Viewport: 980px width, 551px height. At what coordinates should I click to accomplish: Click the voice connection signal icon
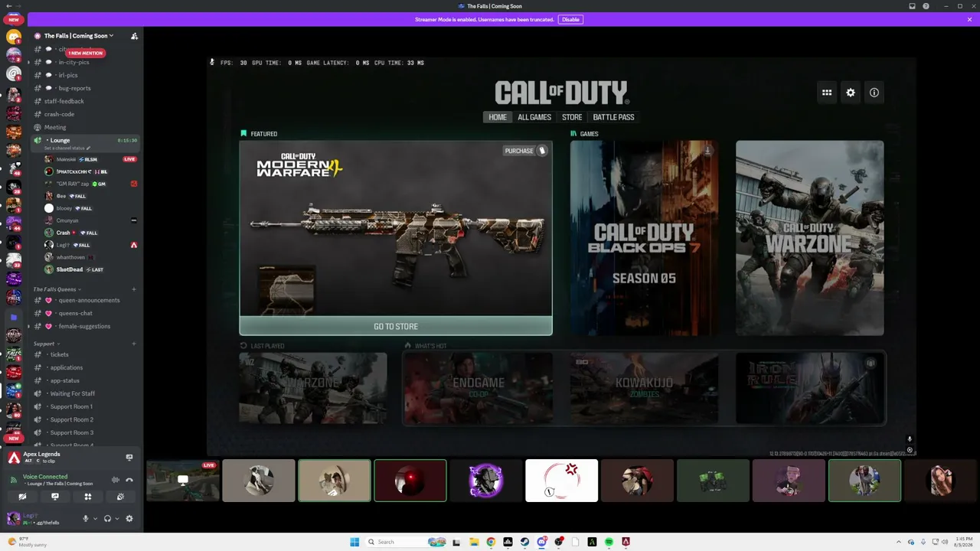13,480
